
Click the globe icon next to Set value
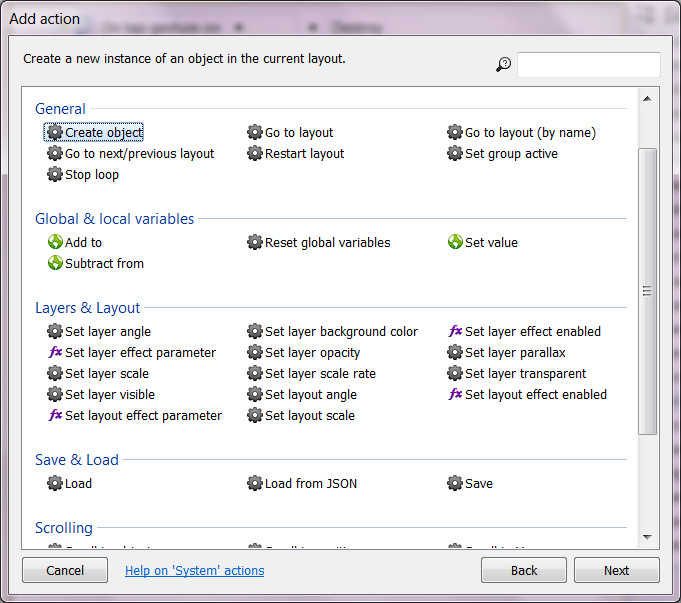(455, 242)
